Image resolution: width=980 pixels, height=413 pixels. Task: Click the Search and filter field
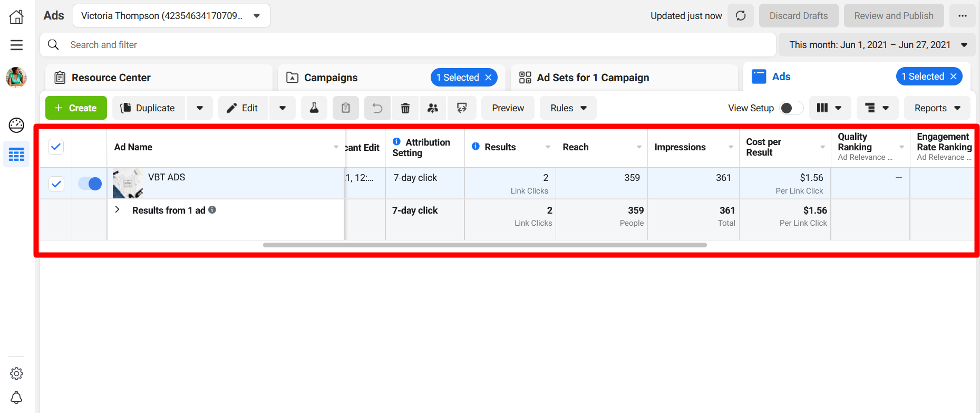[406, 45]
